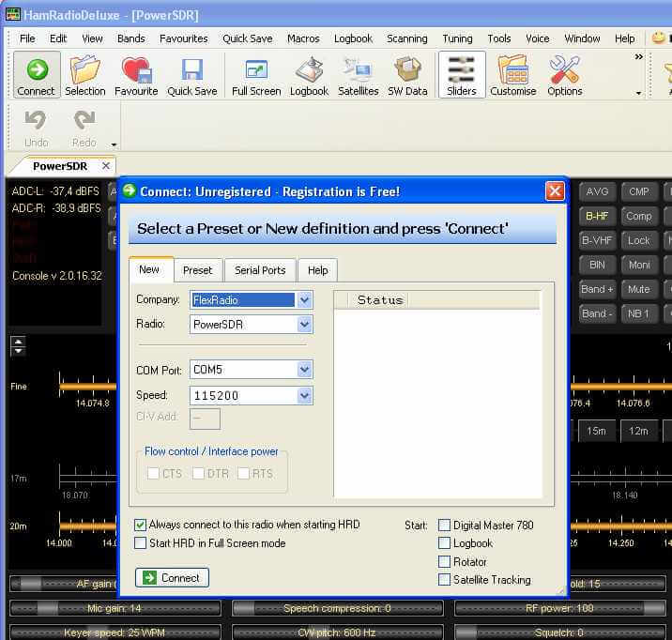Select the New tab

click(149, 269)
